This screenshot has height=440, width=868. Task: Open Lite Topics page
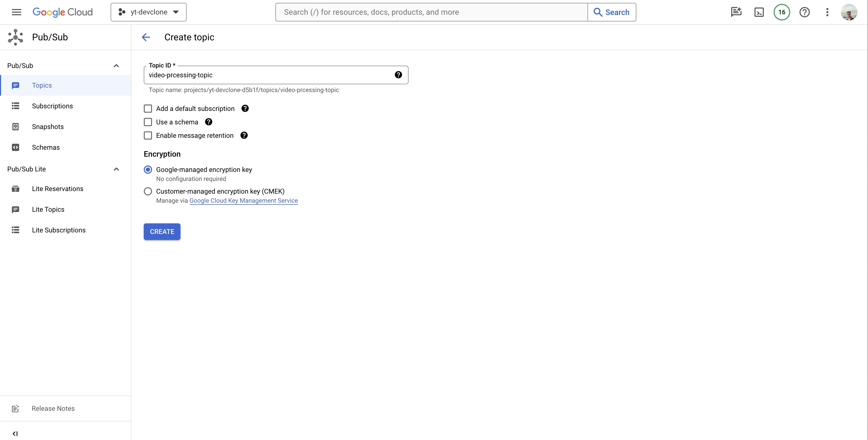pos(48,210)
